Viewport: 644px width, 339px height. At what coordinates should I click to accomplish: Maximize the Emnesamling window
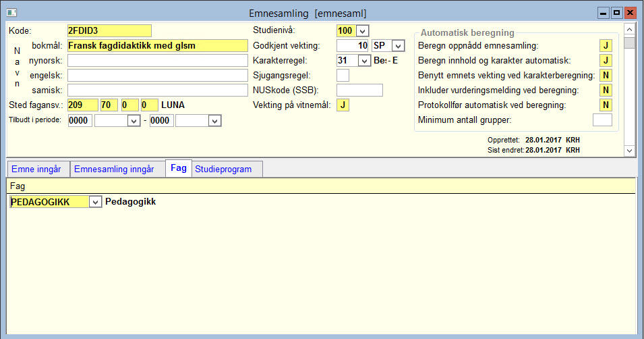click(616, 13)
